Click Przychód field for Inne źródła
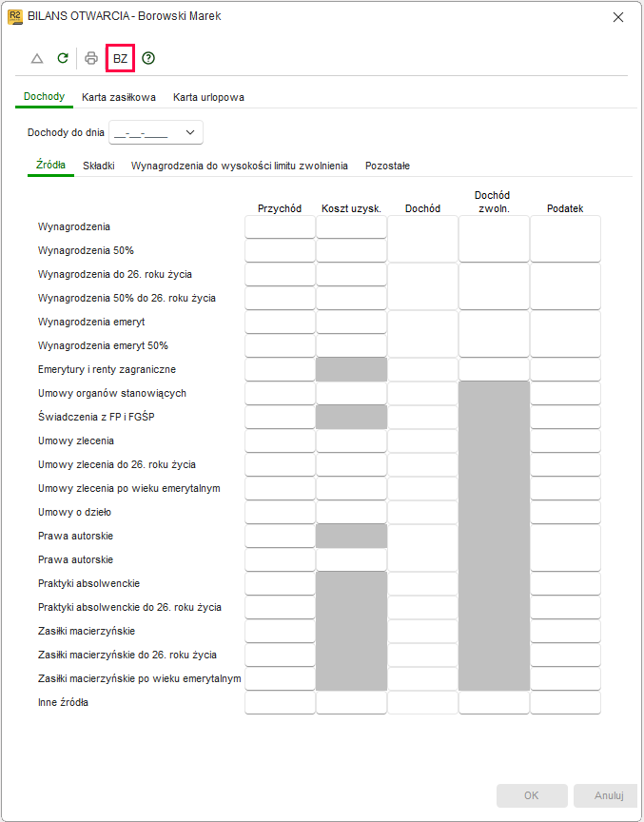 point(280,702)
